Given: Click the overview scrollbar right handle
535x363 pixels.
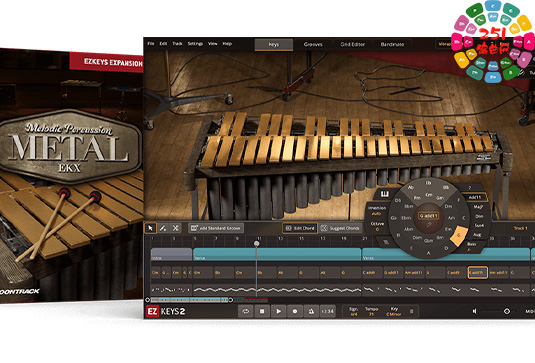Looking at the screenshot, I should pyautogui.click(x=231, y=300).
